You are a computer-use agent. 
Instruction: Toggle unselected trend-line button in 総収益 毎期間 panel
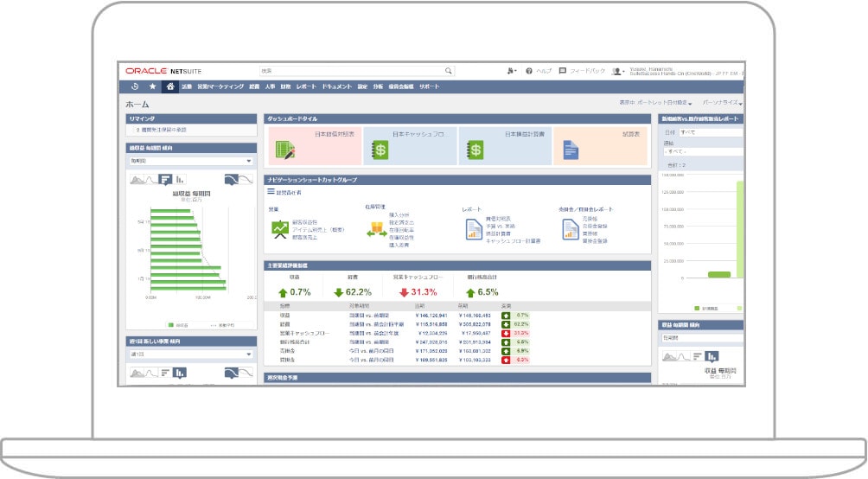(246, 180)
